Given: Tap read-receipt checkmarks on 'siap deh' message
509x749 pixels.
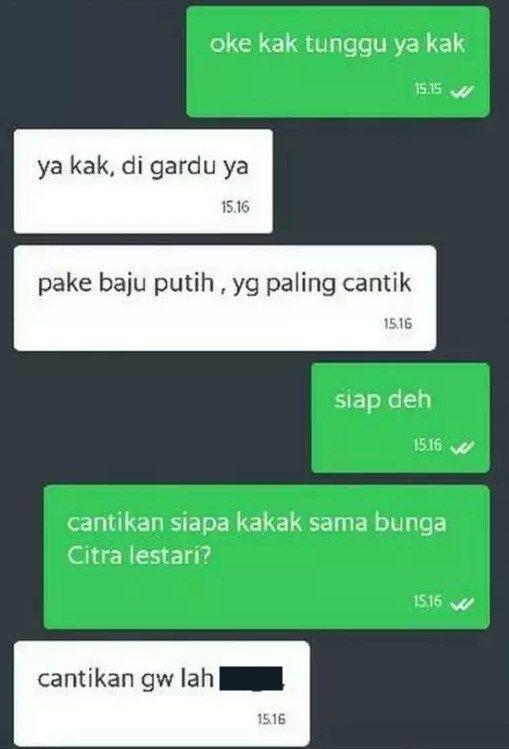Looking at the screenshot, I should coord(463,447).
